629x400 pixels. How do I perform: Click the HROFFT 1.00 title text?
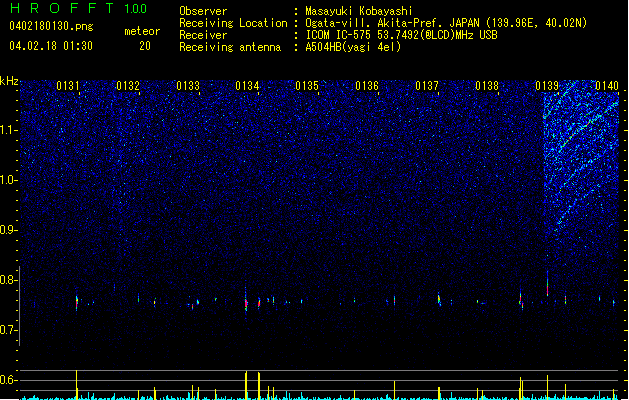point(79,8)
